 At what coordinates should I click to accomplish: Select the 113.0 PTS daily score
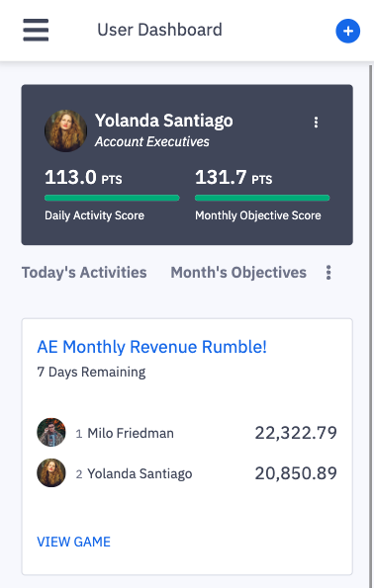(83, 177)
